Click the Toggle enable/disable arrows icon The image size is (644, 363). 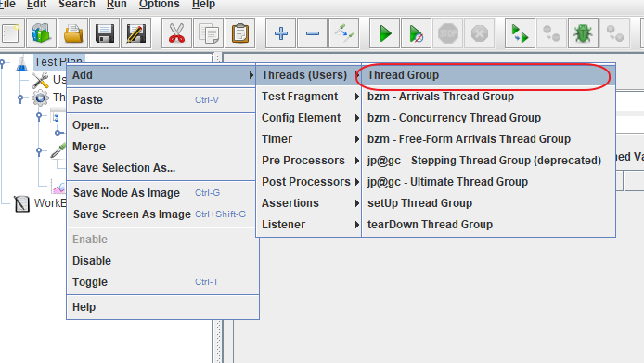344,33
